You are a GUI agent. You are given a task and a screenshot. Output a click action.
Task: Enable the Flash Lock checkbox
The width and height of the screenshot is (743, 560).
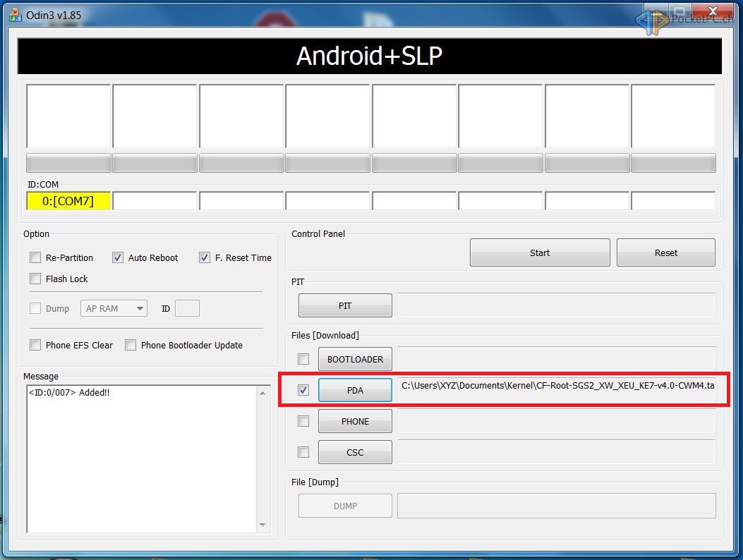click(35, 279)
